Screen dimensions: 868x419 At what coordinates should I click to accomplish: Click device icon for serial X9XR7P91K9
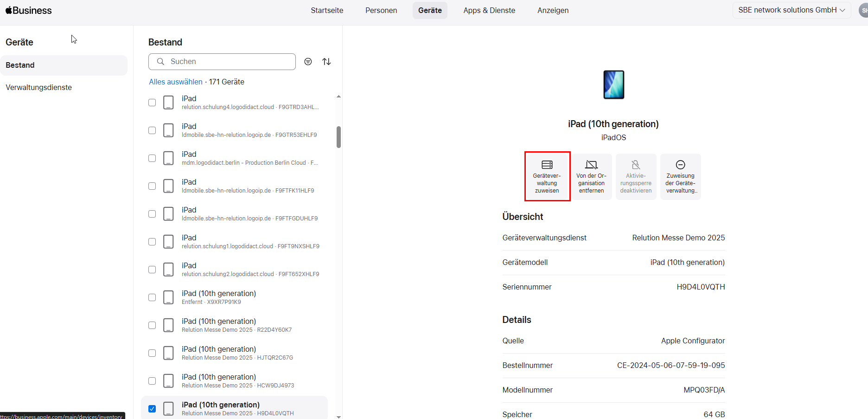tap(169, 297)
